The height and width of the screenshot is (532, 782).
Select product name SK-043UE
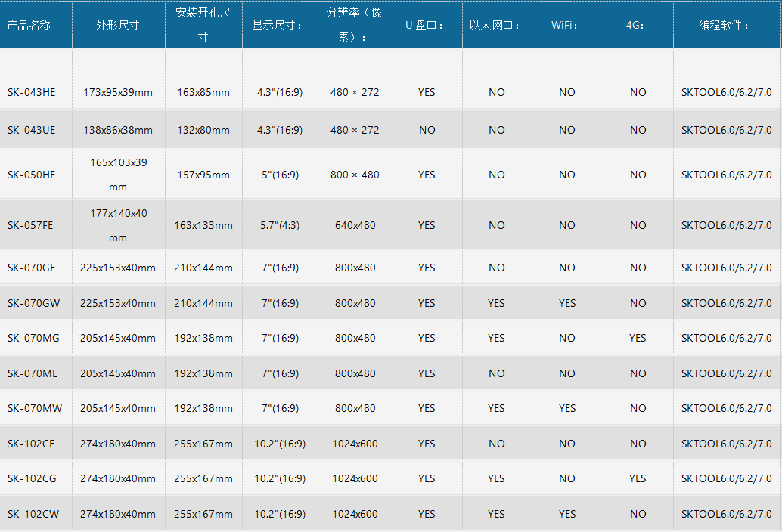pos(32,130)
